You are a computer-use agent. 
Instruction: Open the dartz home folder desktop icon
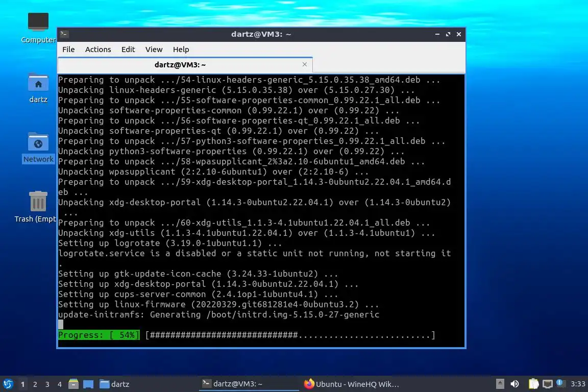pos(38,88)
